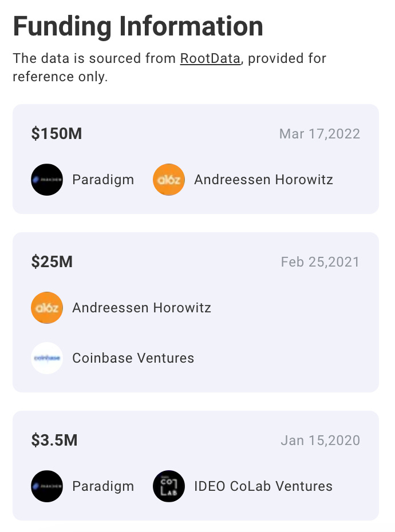Select the Feb 25,2021 funding date
This screenshot has height=532, width=395.
pos(320,262)
